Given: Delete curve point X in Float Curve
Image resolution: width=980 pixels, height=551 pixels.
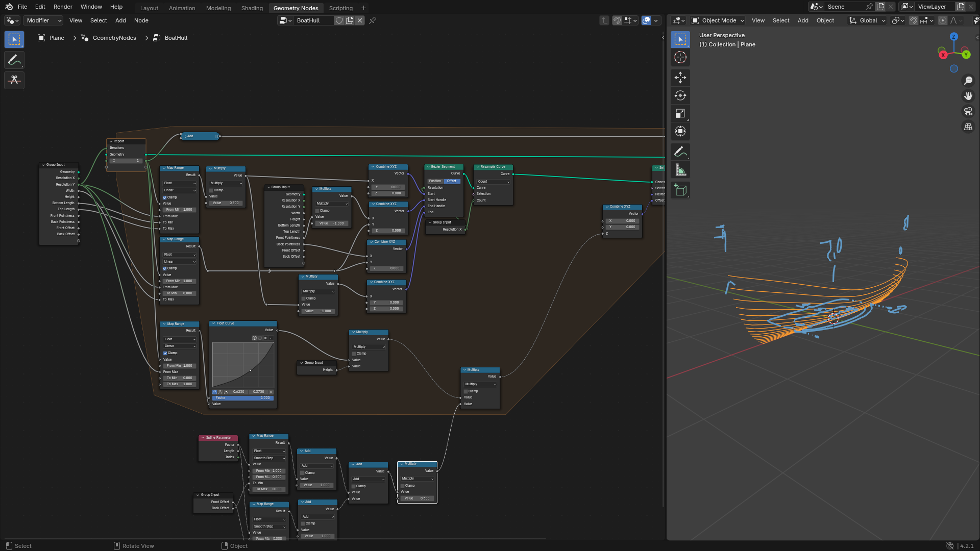Looking at the screenshot, I should pos(271,392).
